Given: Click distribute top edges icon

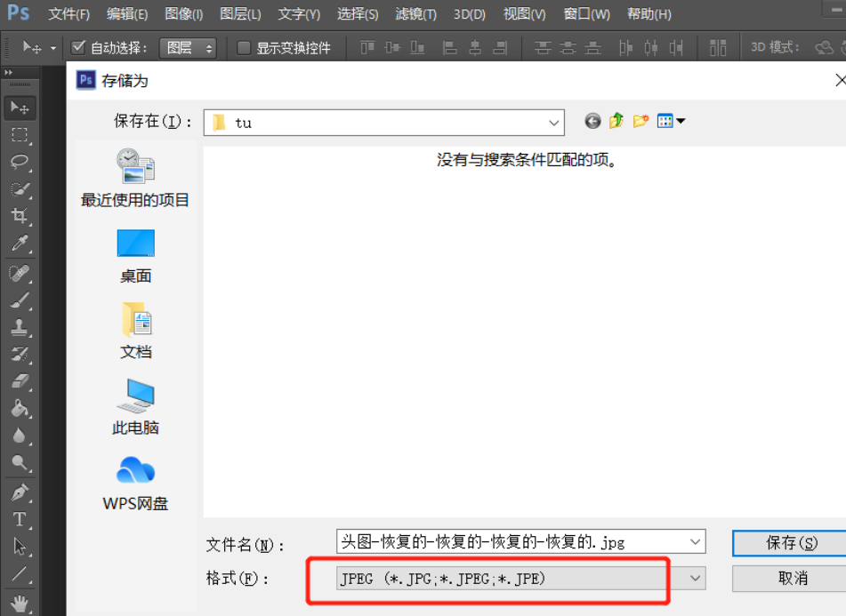Looking at the screenshot, I should [543, 48].
